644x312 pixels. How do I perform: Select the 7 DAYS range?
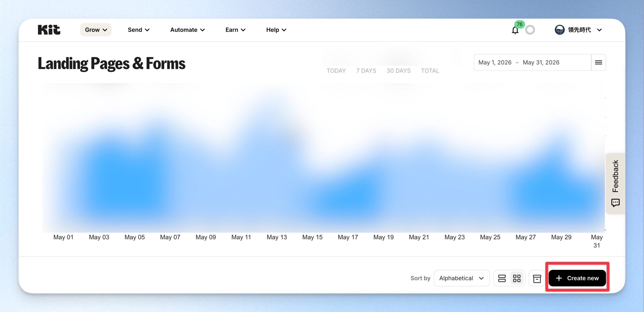[x=366, y=71]
